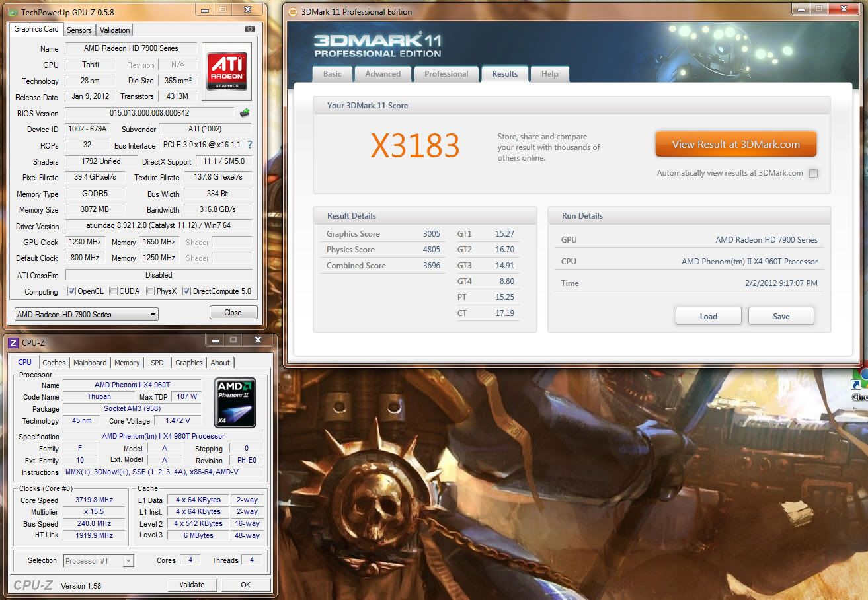
Task: Click the Bus Speed 240.0 MHz value
Action: point(94,524)
